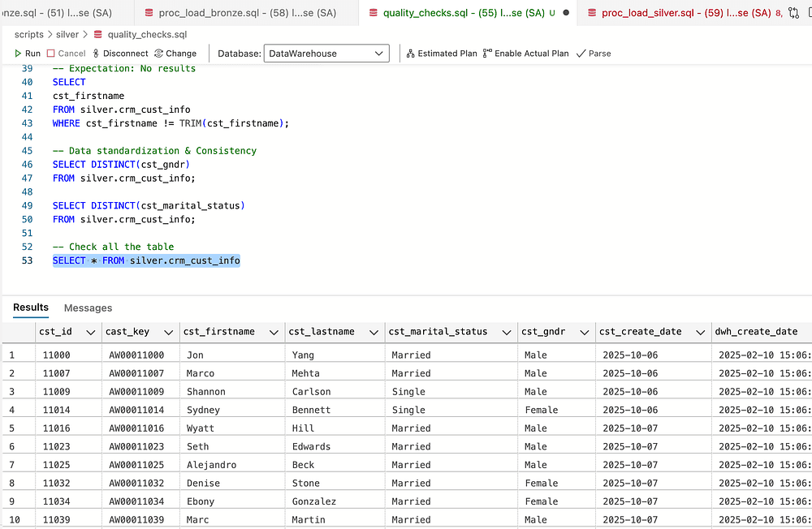The height and width of the screenshot is (529, 812).
Task: Disconnect from the server
Action: [120, 54]
